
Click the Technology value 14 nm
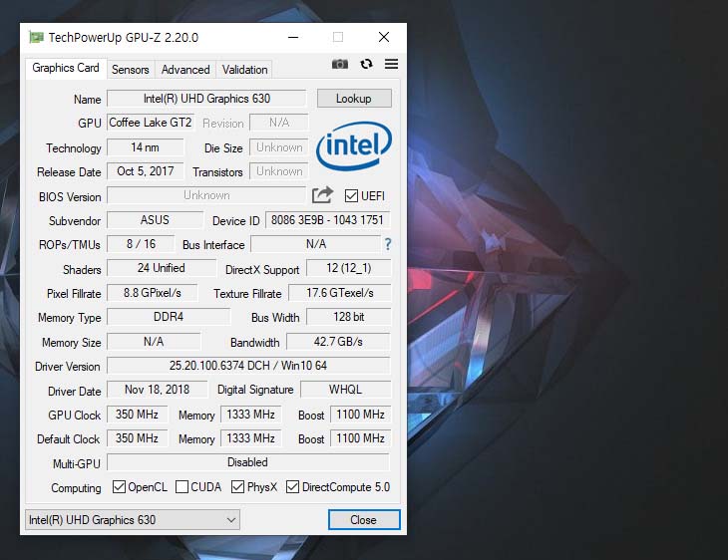coord(146,147)
